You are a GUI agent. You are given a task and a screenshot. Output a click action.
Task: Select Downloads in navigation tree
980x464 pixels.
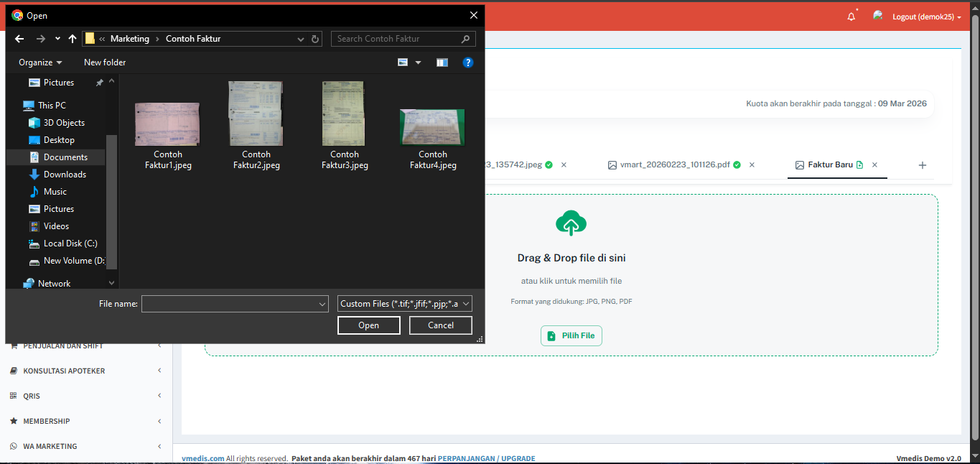(x=65, y=175)
